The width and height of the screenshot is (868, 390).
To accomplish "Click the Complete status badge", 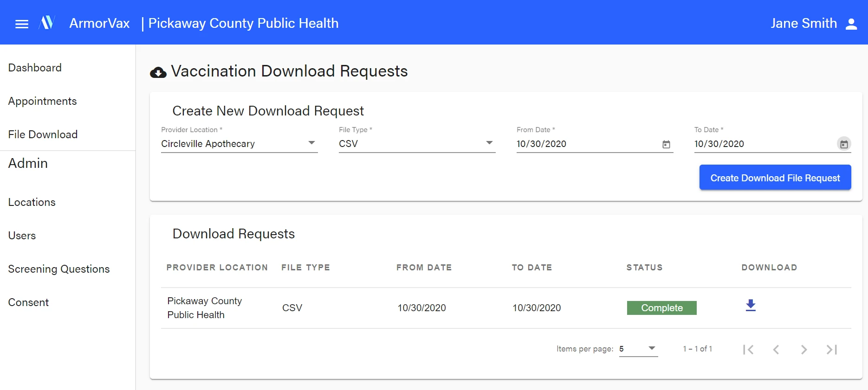I will tap(662, 308).
